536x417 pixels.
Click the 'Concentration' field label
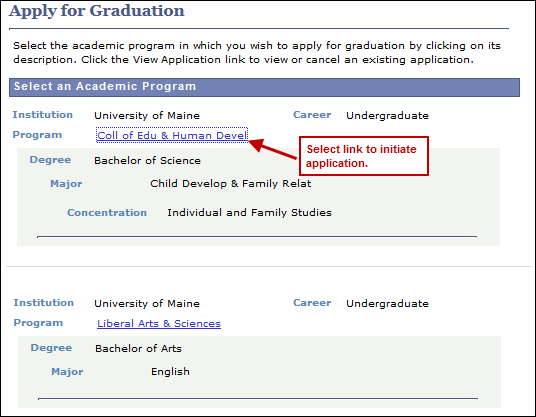[x=107, y=213]
